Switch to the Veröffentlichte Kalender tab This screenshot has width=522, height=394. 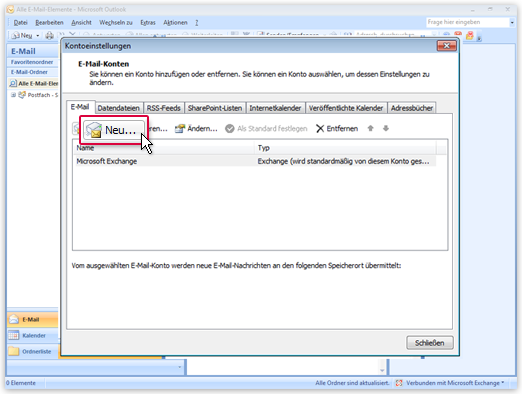pyautogui.click(x=346, y=108)
